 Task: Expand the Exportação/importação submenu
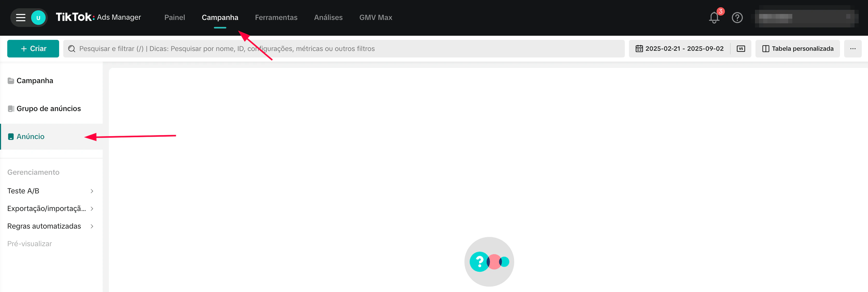pos(51,209)
